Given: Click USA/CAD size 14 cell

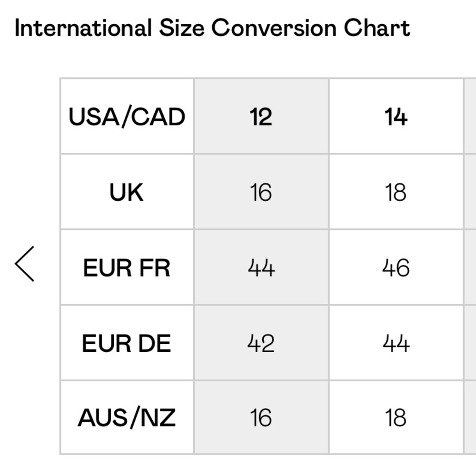Looking at the screenshot, I should 396,116.
